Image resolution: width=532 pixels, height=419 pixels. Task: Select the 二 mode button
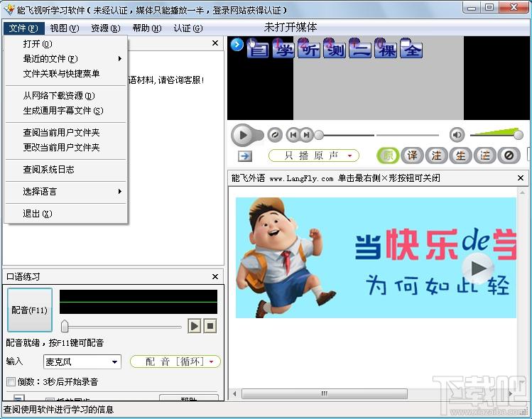click(360, 50)
